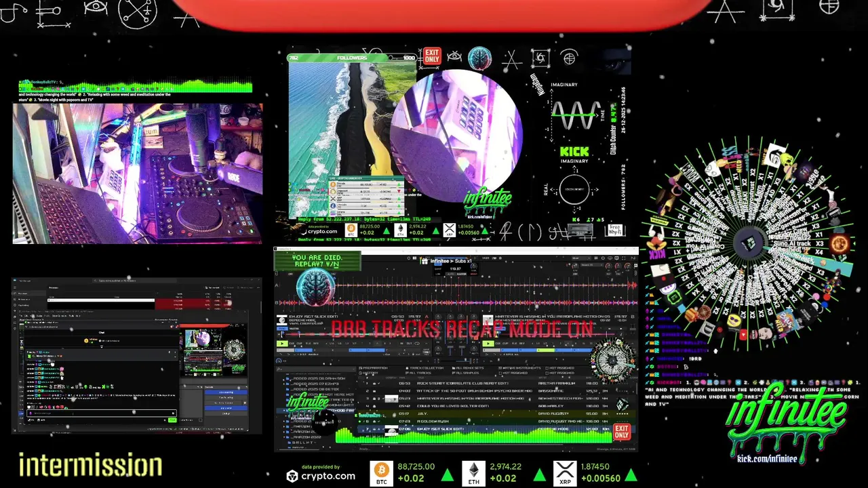Click Run new task in Task Manager

tap(212, 287)
